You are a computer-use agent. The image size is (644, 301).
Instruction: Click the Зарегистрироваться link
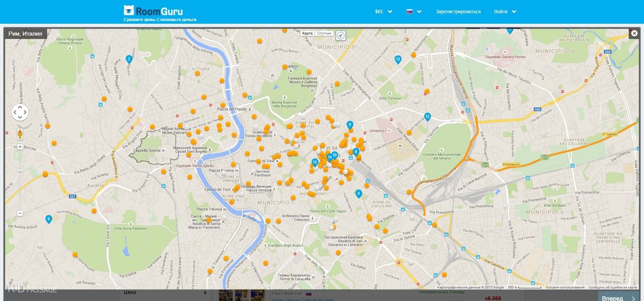pyautogui.click(x=458, y=12)
